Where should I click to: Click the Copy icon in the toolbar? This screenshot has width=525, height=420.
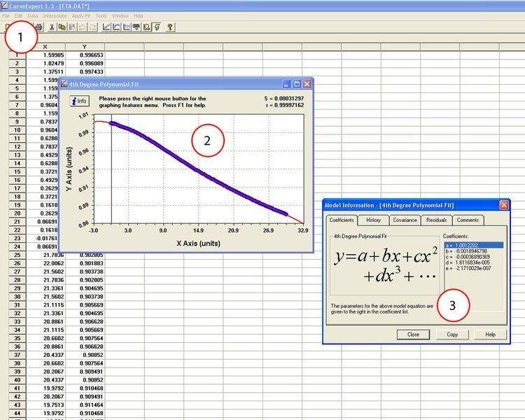click(62, 27)
